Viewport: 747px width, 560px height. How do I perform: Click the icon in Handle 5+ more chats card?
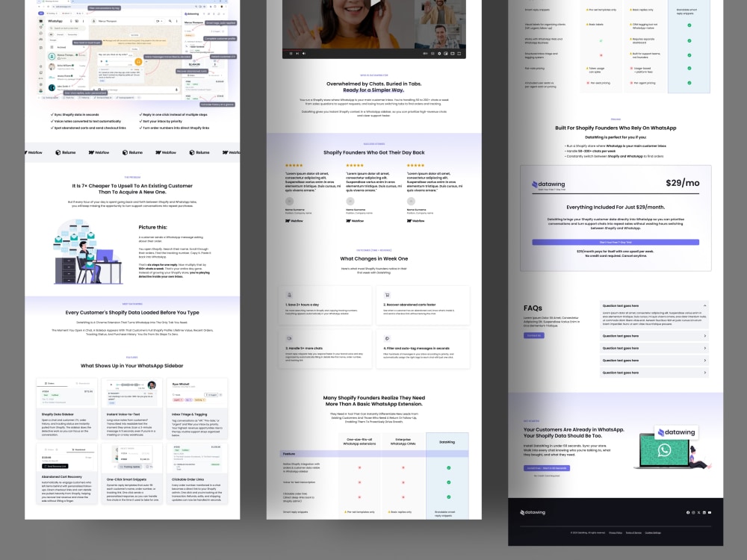[289, 338]
